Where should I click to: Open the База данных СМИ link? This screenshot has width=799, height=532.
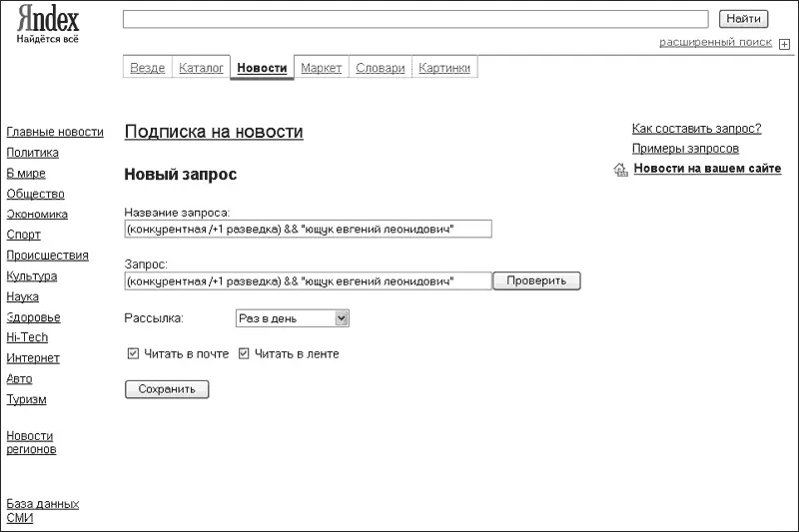(x=43, y=511)
